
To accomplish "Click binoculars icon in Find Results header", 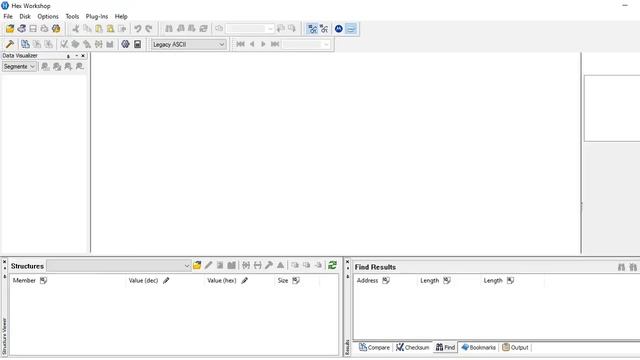I will click(621, 267).
